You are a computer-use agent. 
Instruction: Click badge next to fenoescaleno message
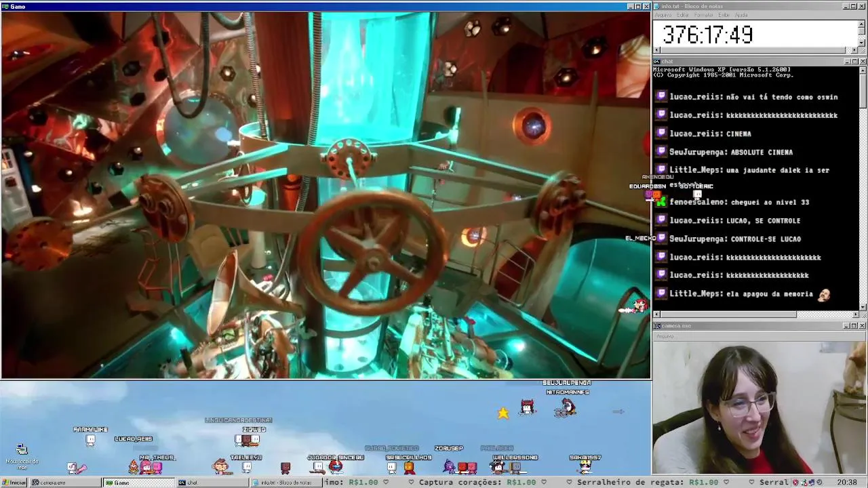[x=661, y=202]
